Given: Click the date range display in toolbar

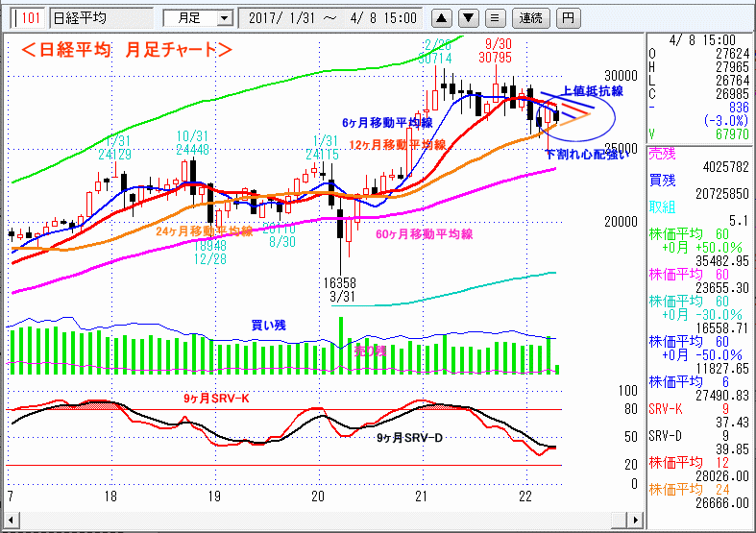Looking at the screenshot, I should tap(331, 17).
